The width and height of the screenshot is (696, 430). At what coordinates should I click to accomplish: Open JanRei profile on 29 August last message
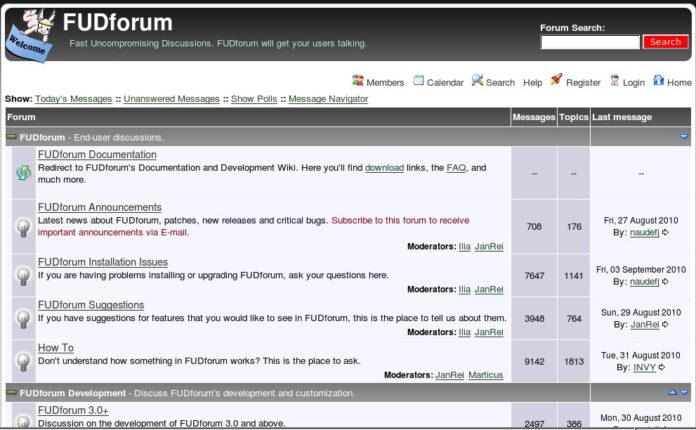tap(645, 324)
